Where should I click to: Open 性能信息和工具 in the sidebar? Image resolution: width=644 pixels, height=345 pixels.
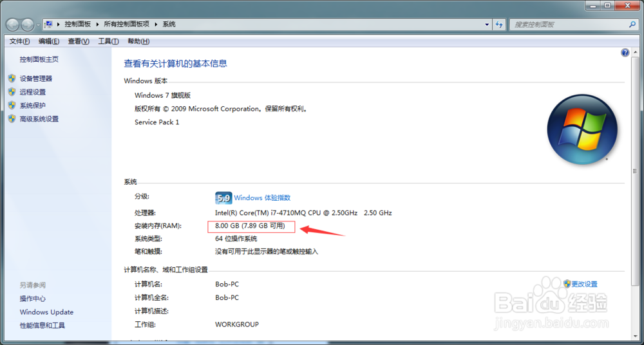[43, 326]
